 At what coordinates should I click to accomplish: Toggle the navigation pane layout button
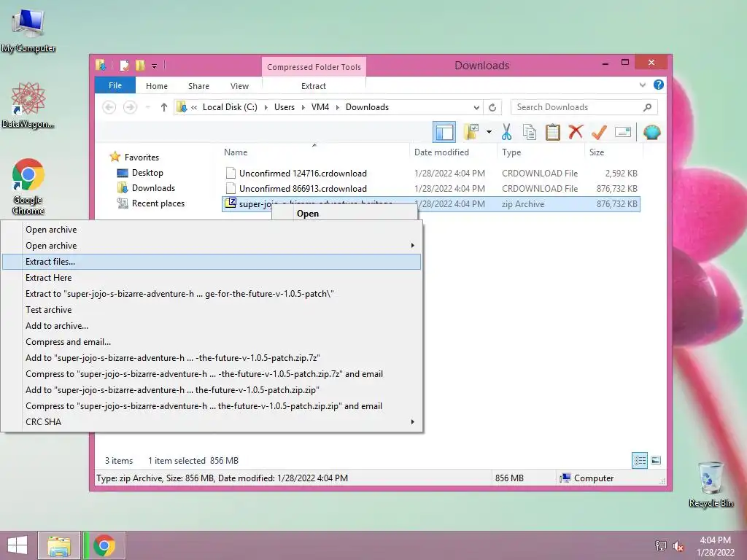[444, 133]
